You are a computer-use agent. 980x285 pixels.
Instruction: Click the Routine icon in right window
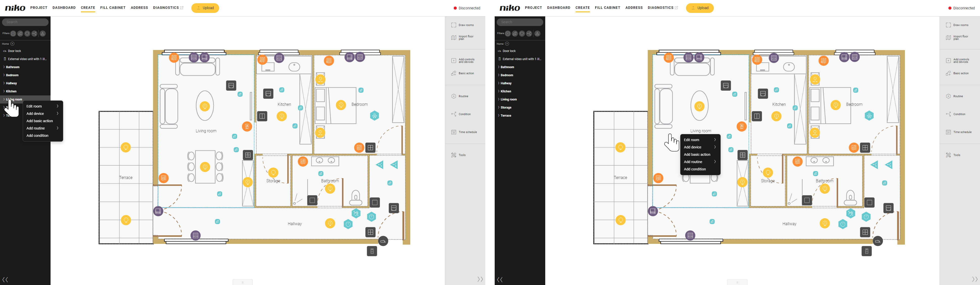948,96
